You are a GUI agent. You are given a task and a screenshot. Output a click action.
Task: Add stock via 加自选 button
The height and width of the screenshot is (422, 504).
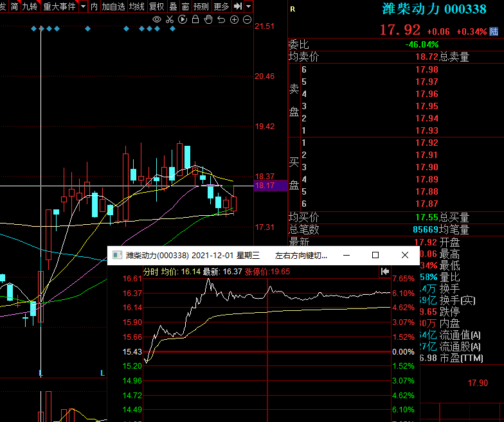coord(113,6)
